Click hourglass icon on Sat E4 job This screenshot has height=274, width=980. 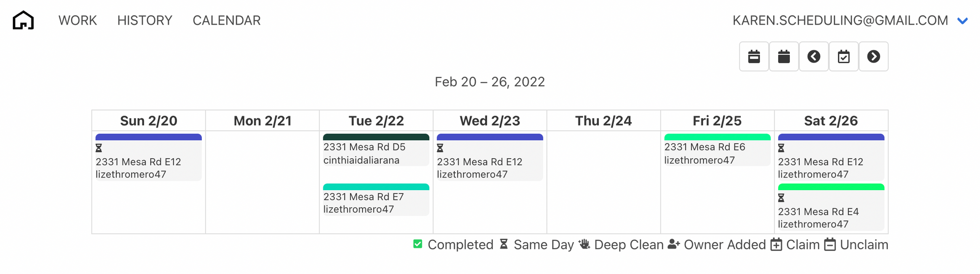pyautogui.click(x=781, y=198)
